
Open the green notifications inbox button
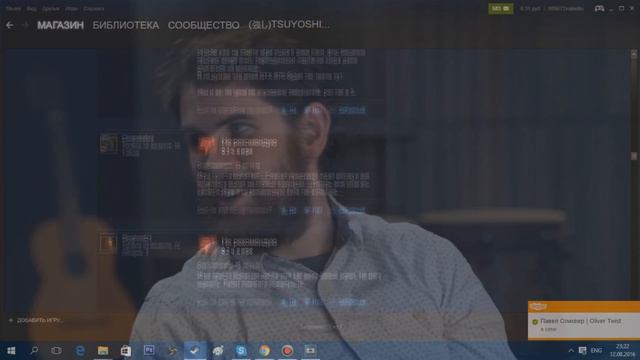coord(500,9)
